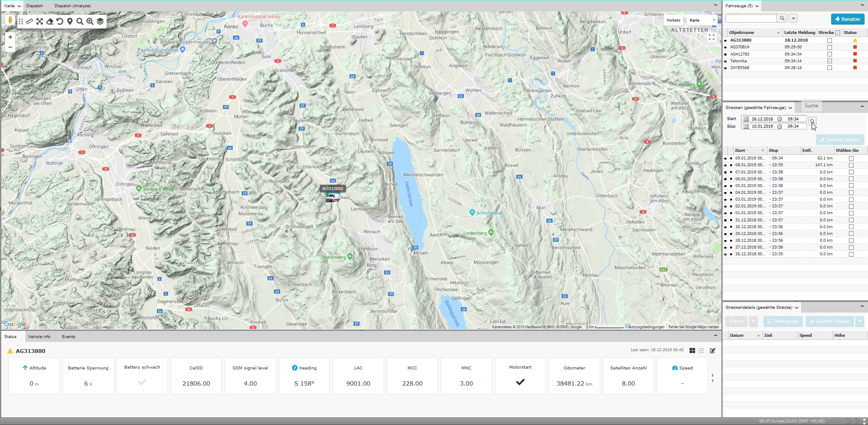Select the 09.01.2019 route checkbox

(851, 158)
